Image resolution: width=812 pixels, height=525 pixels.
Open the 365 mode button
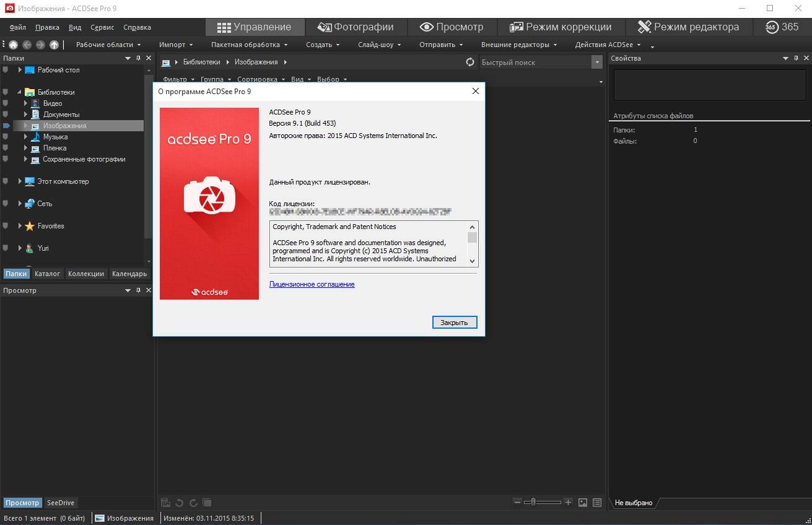click(x=782, y=27)
